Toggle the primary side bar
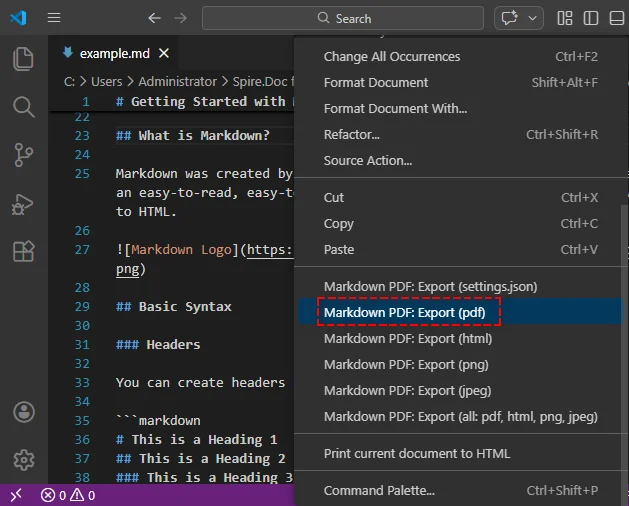This screenshot has width=629, height=506. (590, 18)
